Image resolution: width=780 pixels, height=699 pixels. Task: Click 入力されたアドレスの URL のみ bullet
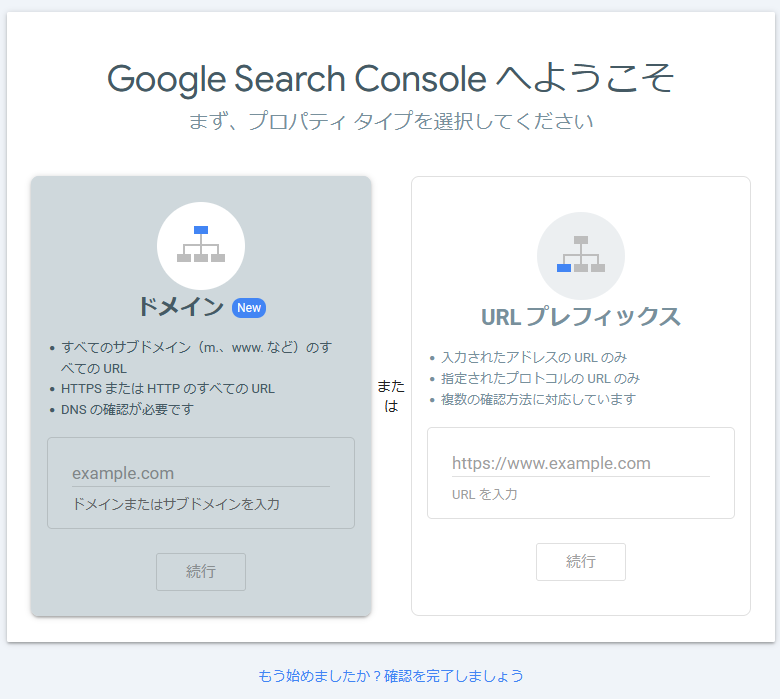point(534,357)
